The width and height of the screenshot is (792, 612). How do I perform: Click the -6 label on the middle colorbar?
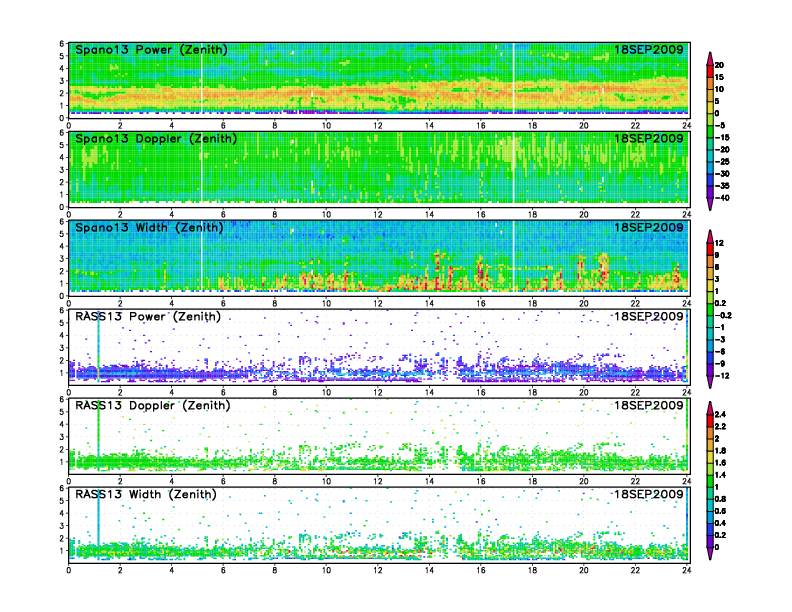[720, 351]
